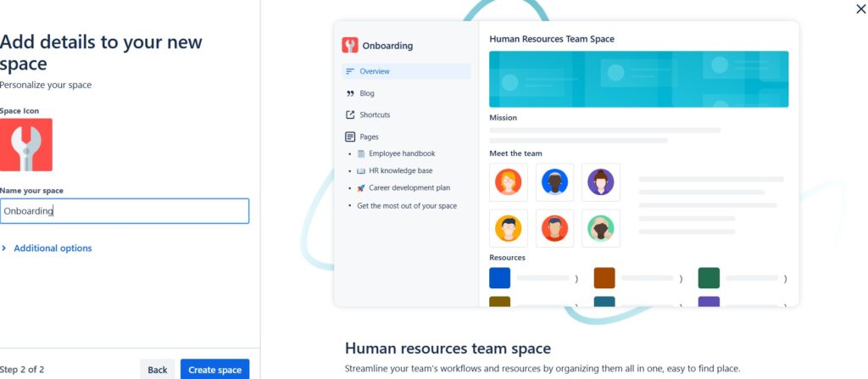Open Get the most out of your space
The width and height of the screenshot is (868, 379).
[x=407, y=205]
